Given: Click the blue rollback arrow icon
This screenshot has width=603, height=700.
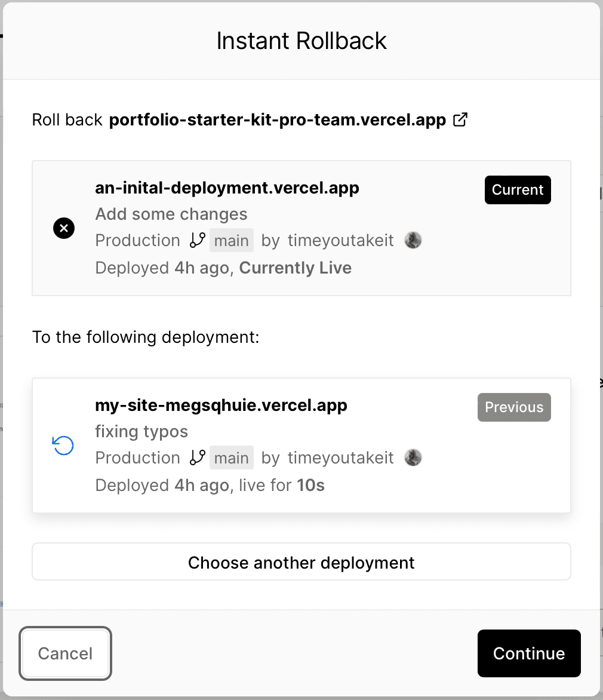Looking at the screenshot, I should pyautogui.click(x=62, y=446).
